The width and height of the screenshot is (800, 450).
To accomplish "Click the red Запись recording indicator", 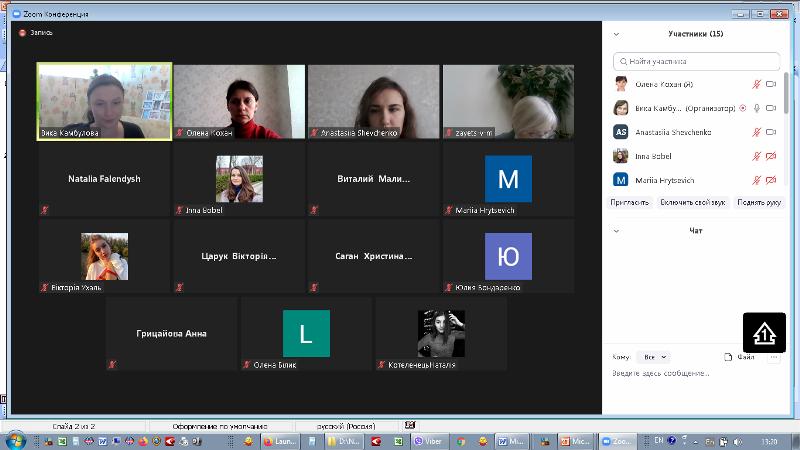I will (22, 33).
